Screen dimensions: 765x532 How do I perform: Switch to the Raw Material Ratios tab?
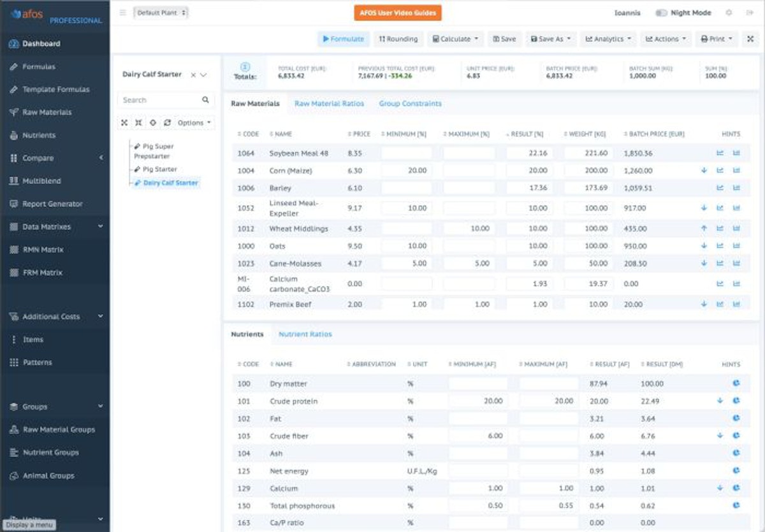(x=329, y=103)
